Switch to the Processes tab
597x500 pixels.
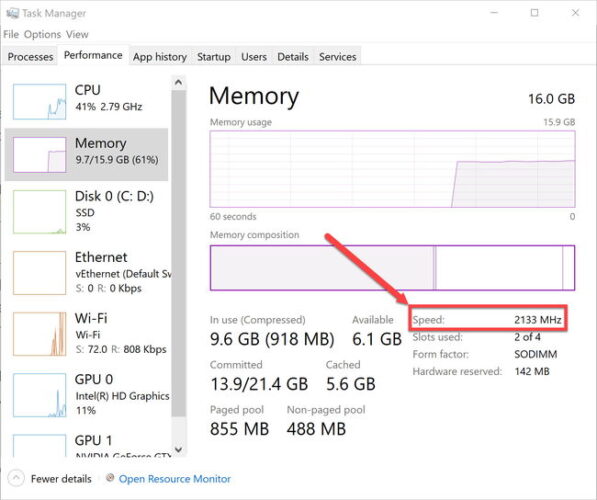[30, 57]
